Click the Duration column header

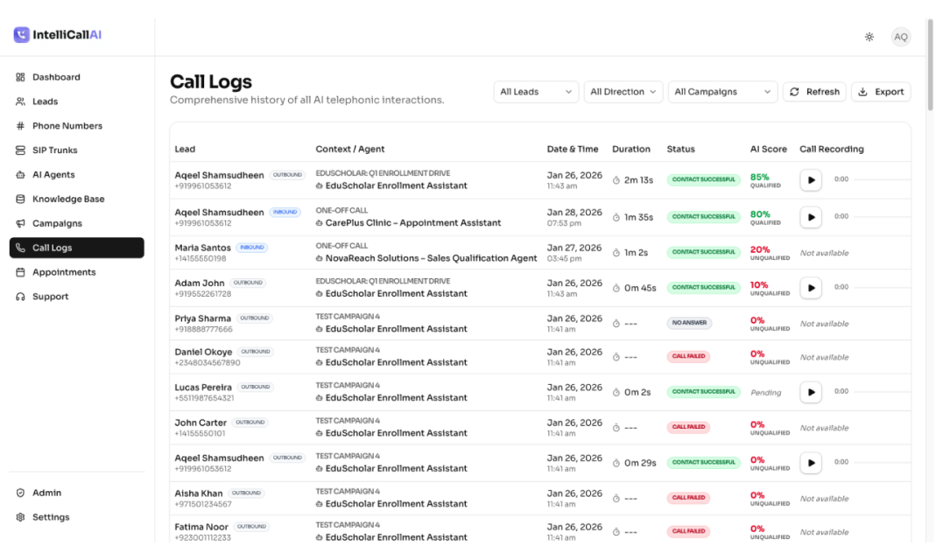631,149
